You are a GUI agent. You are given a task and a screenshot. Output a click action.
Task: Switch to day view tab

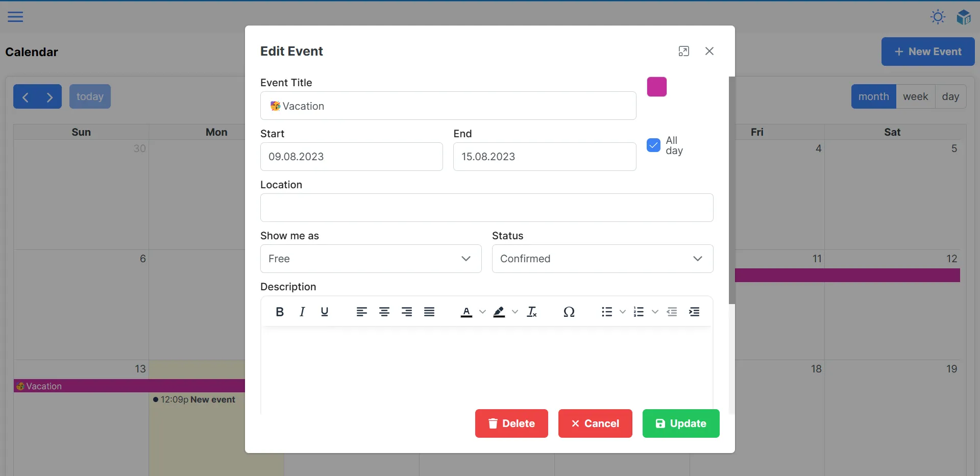click(951, 96)
